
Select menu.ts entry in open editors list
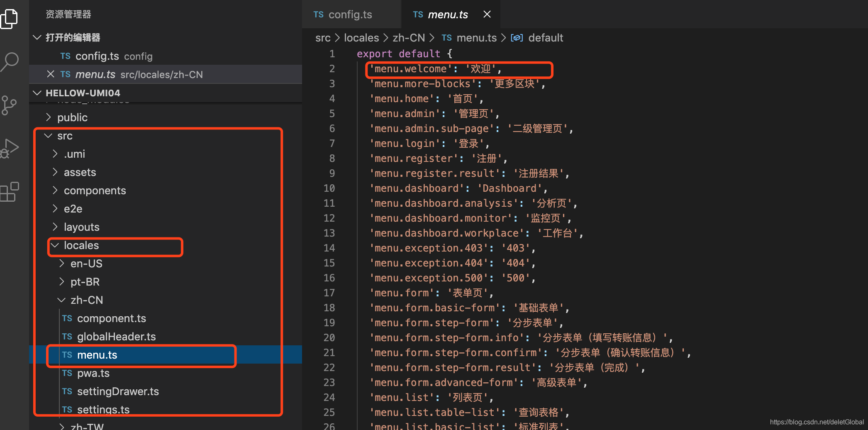pos(166,74)
